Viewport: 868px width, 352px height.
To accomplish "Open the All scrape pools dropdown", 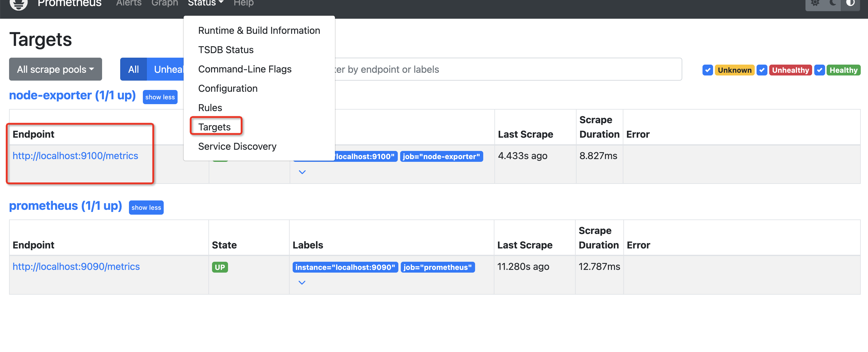I will pyautogui.click(x=56, y=69).
